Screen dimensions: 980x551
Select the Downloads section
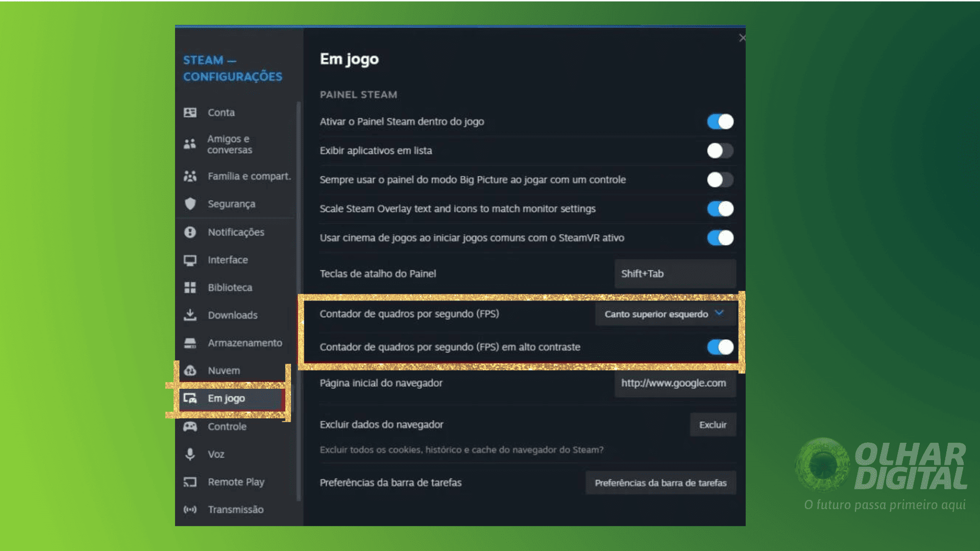(x=236, y=315)
